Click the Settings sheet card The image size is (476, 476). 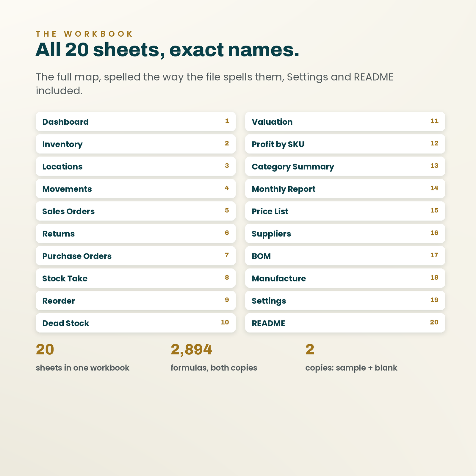click(345, 300)
